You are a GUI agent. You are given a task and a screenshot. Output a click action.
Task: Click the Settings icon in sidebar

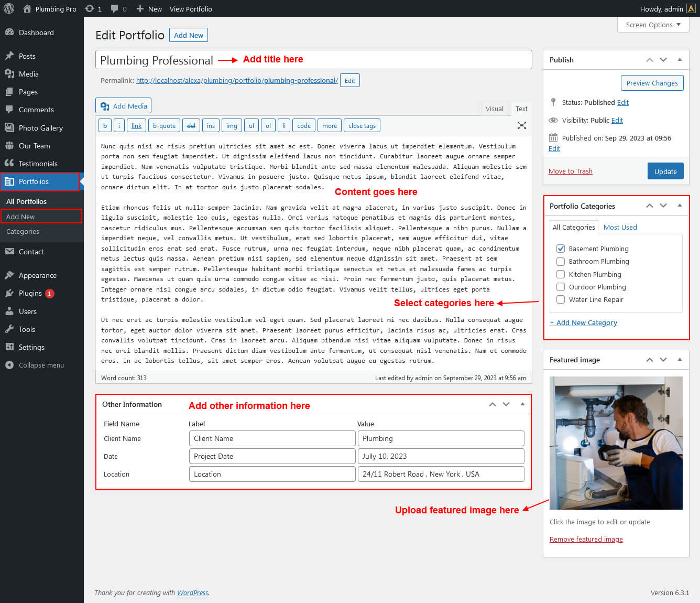click(9, 347)
